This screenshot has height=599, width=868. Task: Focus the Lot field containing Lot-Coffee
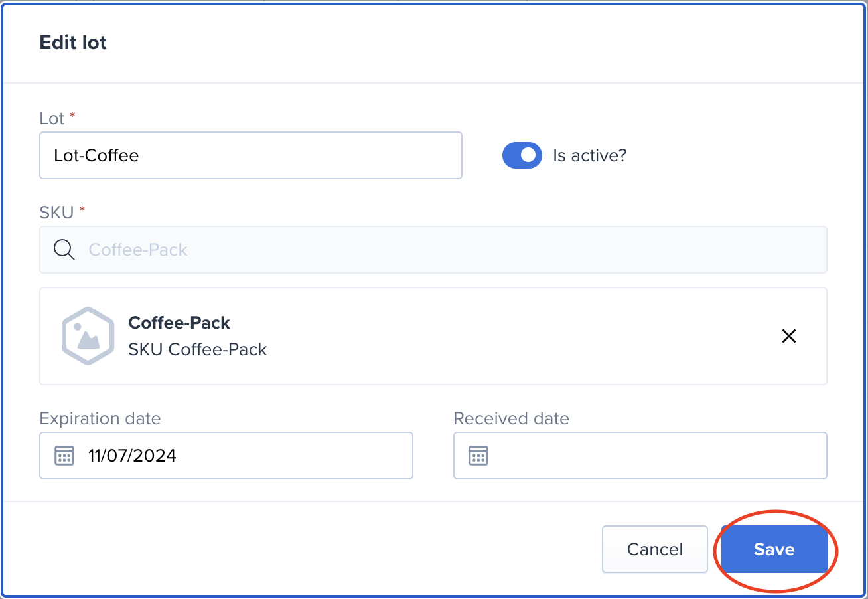tap(251, 155)
